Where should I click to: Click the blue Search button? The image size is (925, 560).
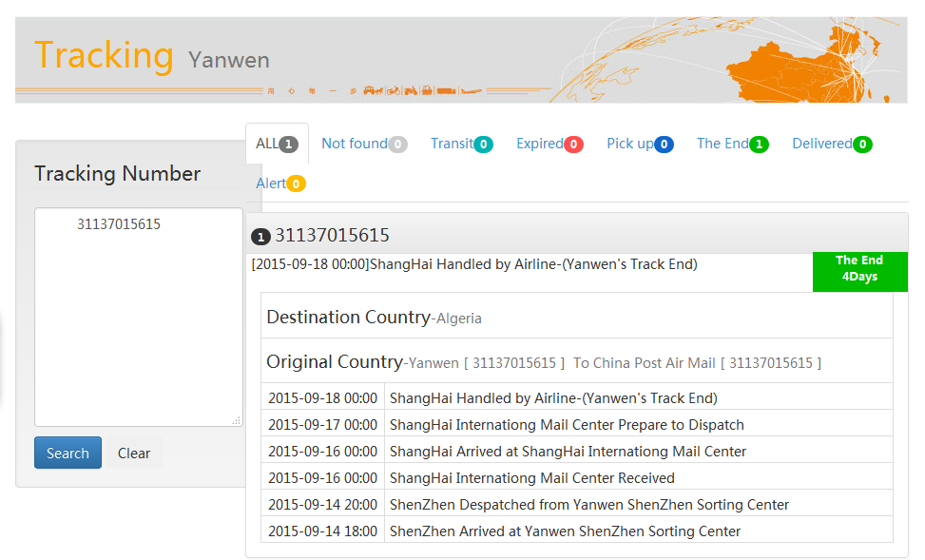(67, 453)
